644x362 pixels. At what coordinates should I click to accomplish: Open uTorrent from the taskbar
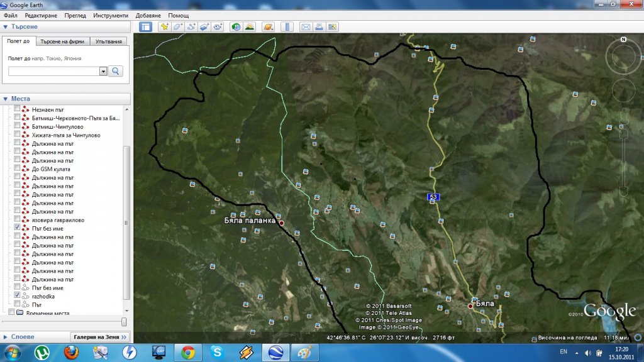coord(42,353)
